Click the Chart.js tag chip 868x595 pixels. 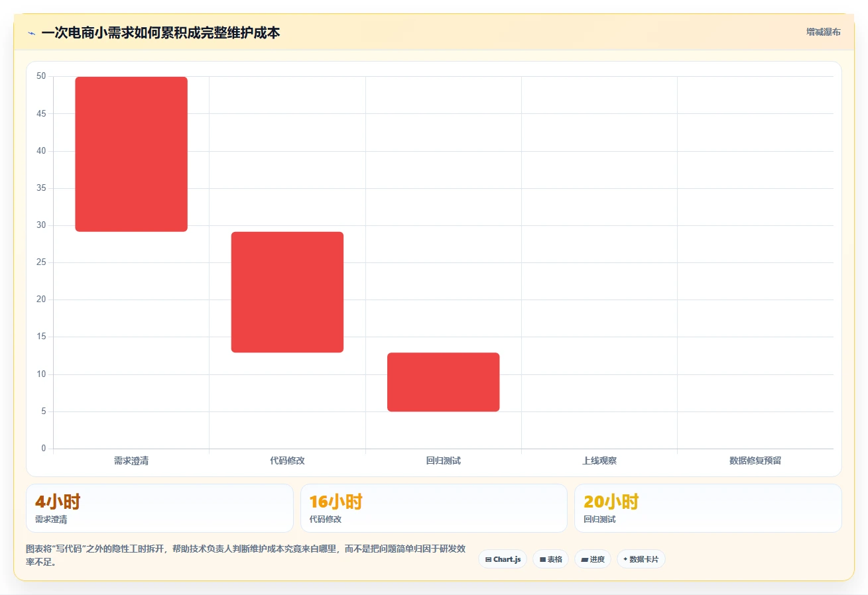click(x=503, y=559)
